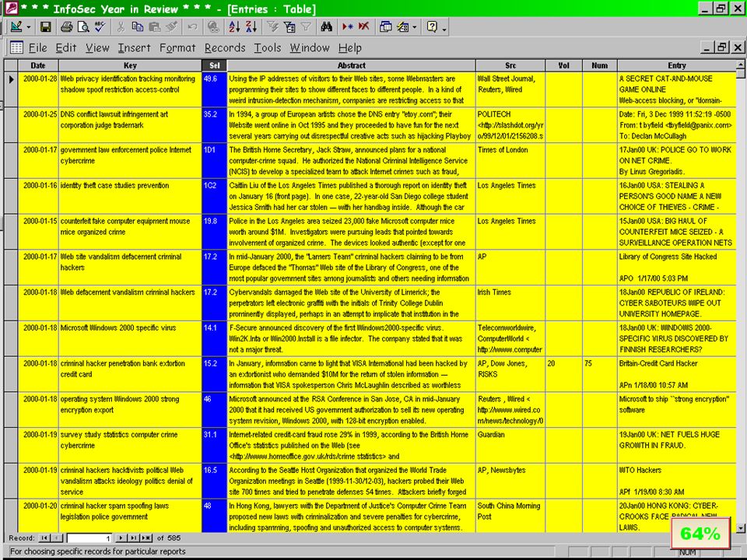Go to the next record with the navigation button
Image resolution: width=747 pixels, height=560 pixels.
pyautogui.click(x=121, y=538)
